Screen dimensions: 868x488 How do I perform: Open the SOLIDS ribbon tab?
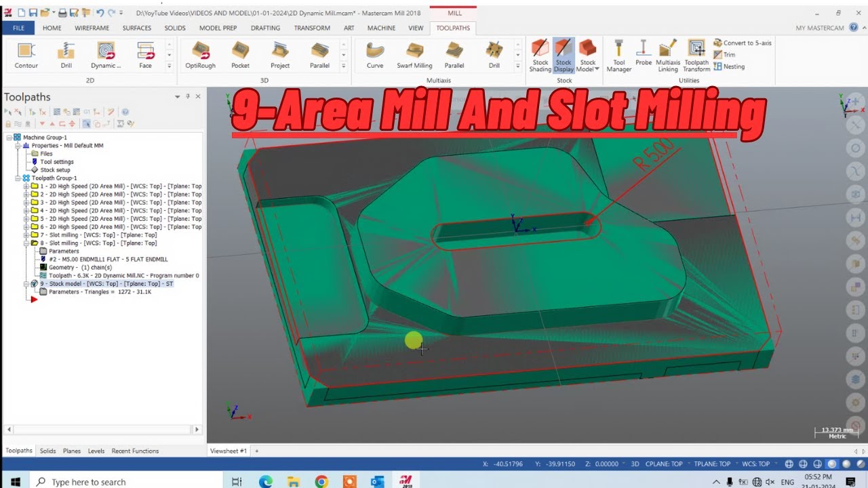click(x=175, y=28)
